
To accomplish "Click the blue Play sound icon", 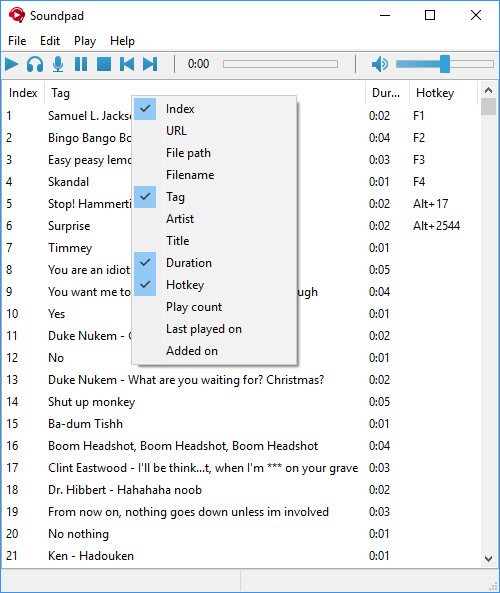I will pos(12,64).
